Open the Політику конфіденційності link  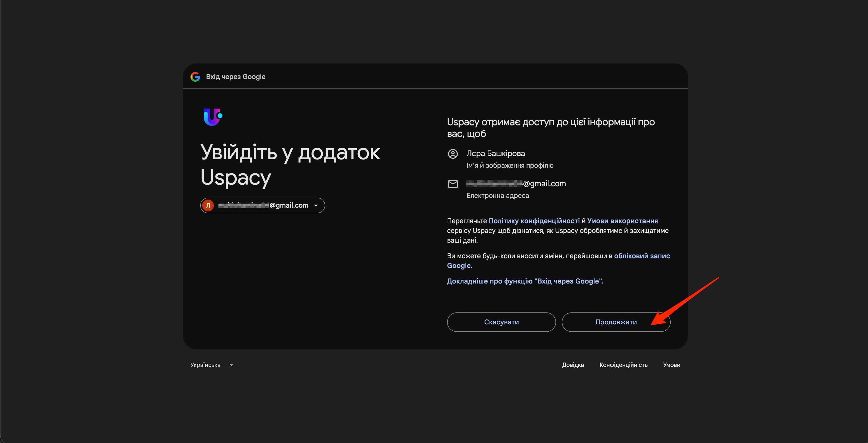click(534, 221)
